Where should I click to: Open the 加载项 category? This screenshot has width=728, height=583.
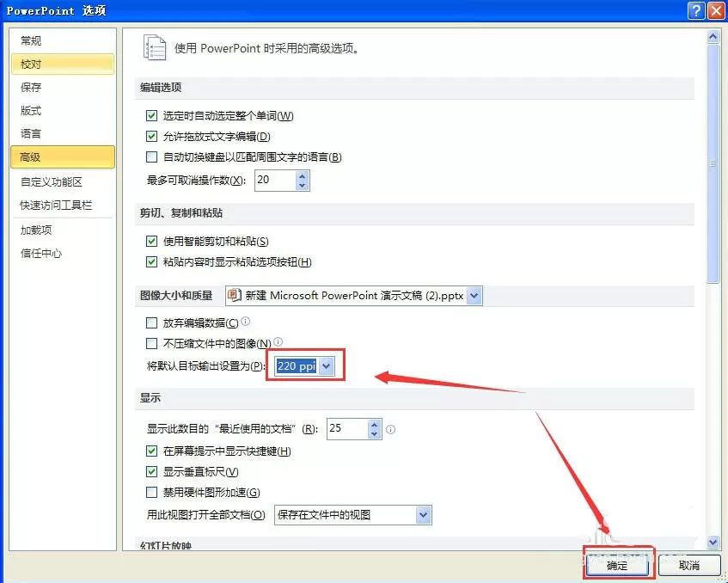(x=62, y=230)
